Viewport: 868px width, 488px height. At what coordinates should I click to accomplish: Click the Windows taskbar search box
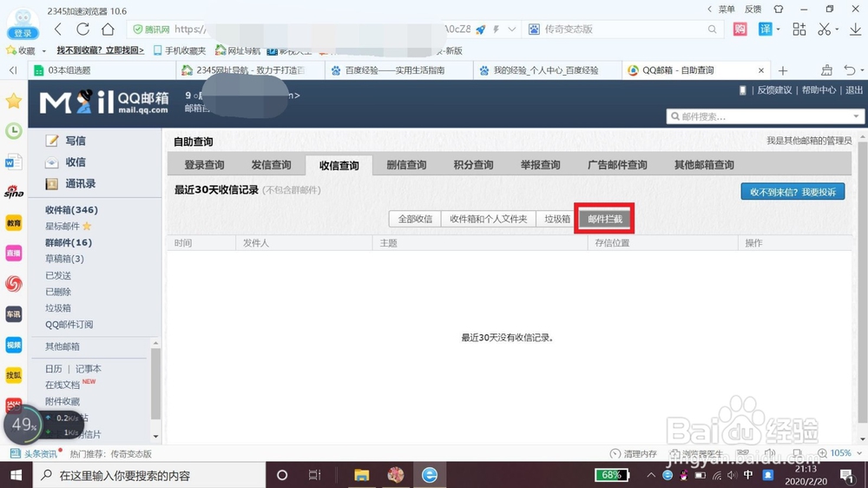pos(149,475)
